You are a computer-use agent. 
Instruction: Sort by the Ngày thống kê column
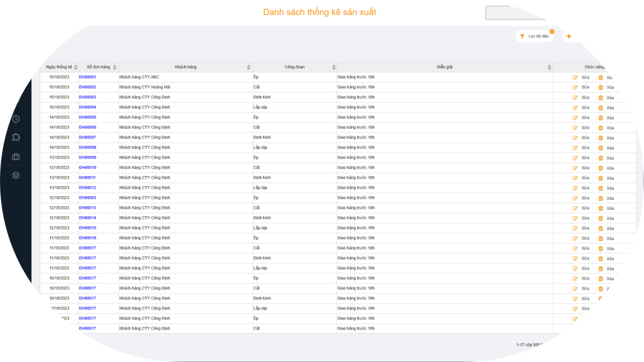75,67
